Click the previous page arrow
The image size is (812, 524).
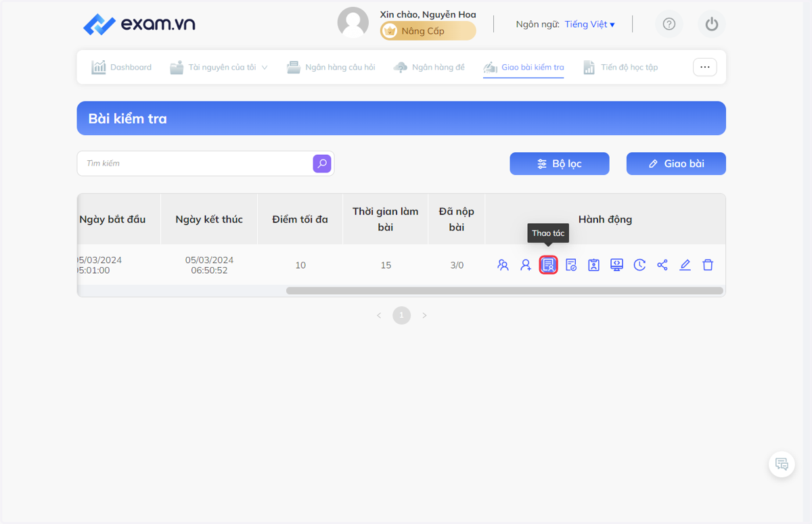pyautogui.click(x=379, y=315)
